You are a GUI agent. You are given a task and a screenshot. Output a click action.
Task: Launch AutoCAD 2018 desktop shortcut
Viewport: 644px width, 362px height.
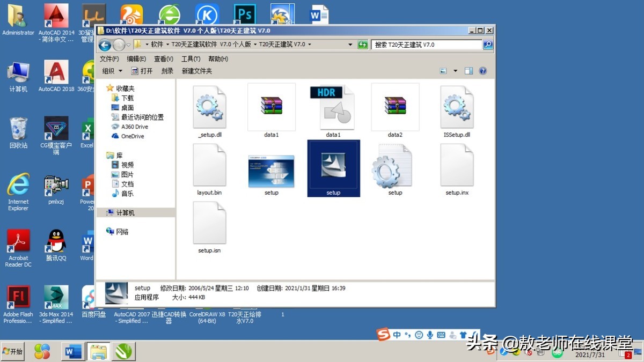[55, 75]
